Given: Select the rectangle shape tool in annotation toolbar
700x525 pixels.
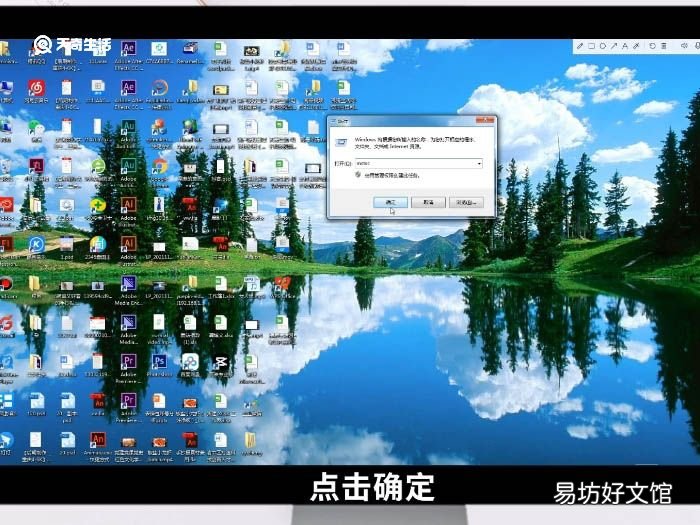Looking at the screenshot, I should (592, 46).
